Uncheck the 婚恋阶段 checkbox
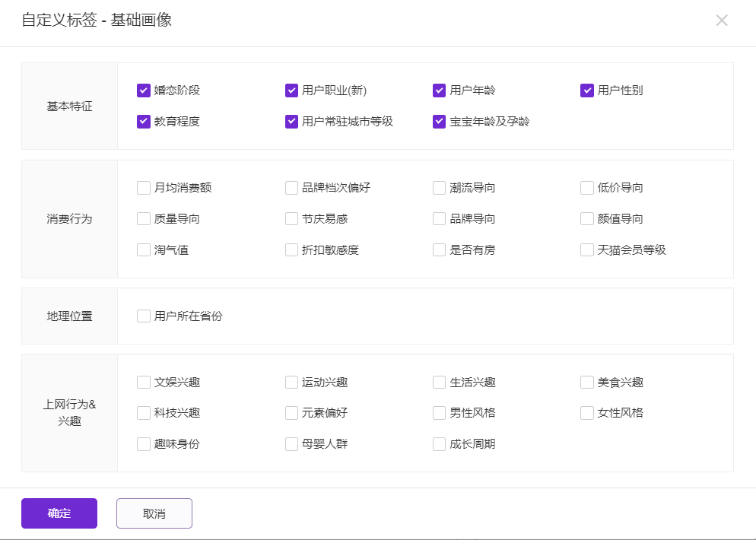 (x=144, y=91)
